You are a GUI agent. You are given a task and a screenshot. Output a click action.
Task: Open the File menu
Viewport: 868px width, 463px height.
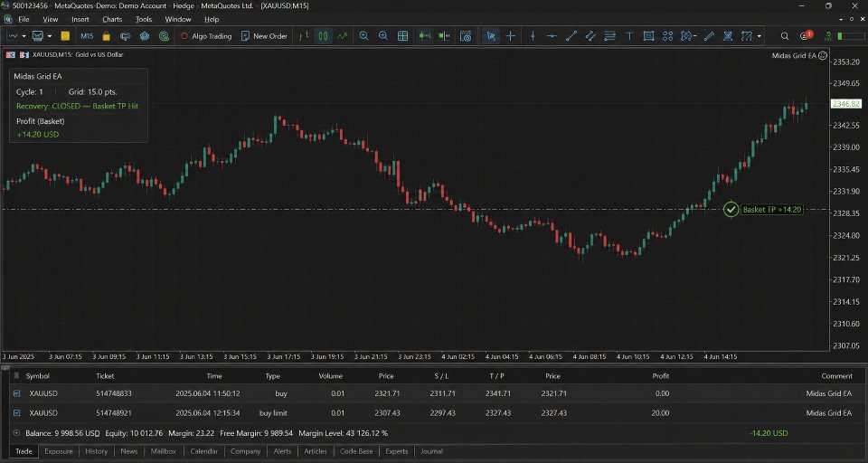pos(24,19)
